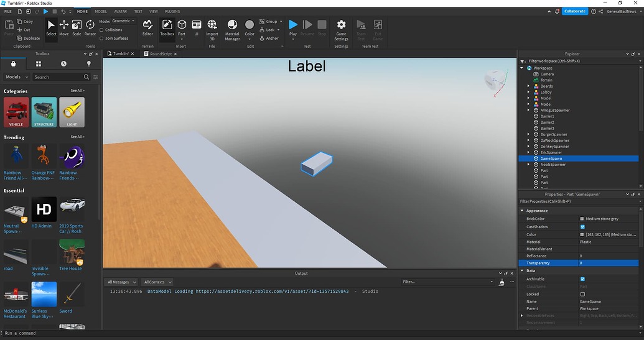See all Trending items

pyautogui.click(x=78, y=137)
